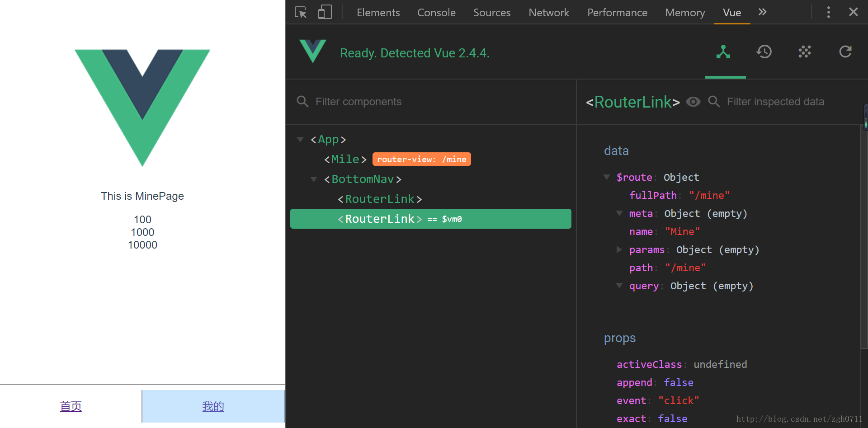The image size is (868, 428).
Task: Open the Memory tab
Action: [x=685, y=13]
